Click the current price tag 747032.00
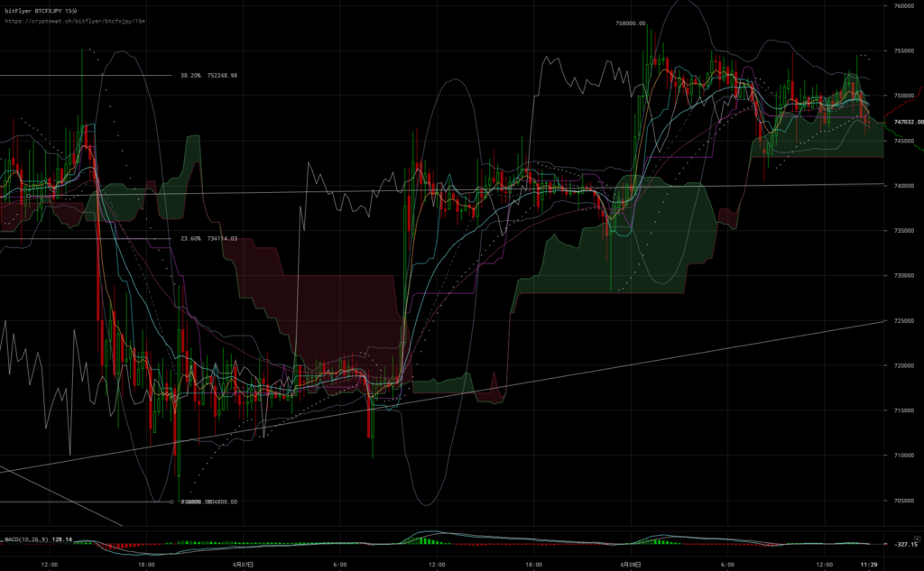 point(907,122)
